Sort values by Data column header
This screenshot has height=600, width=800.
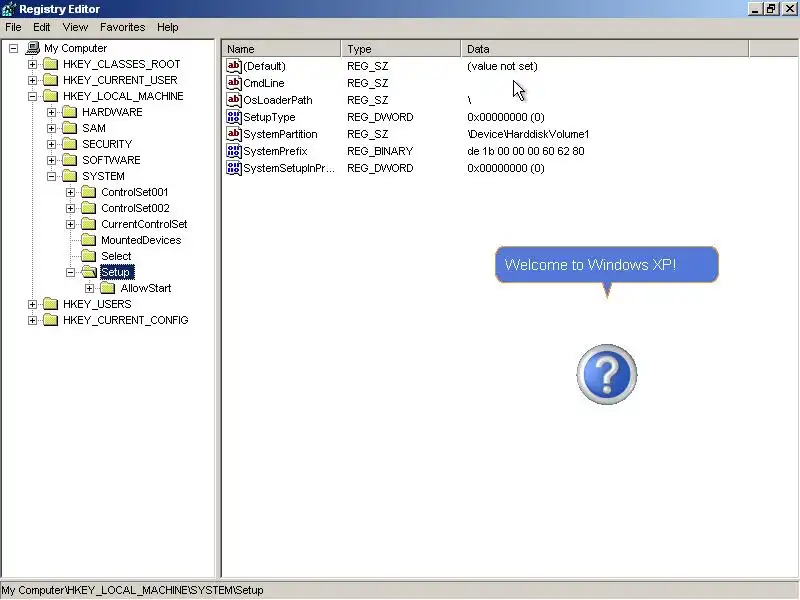[605, 49]
